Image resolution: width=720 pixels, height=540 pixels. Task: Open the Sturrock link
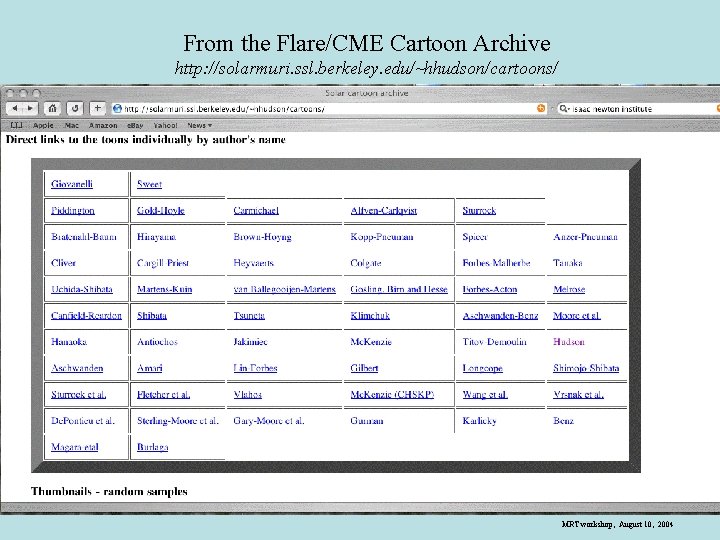[479, 210]
